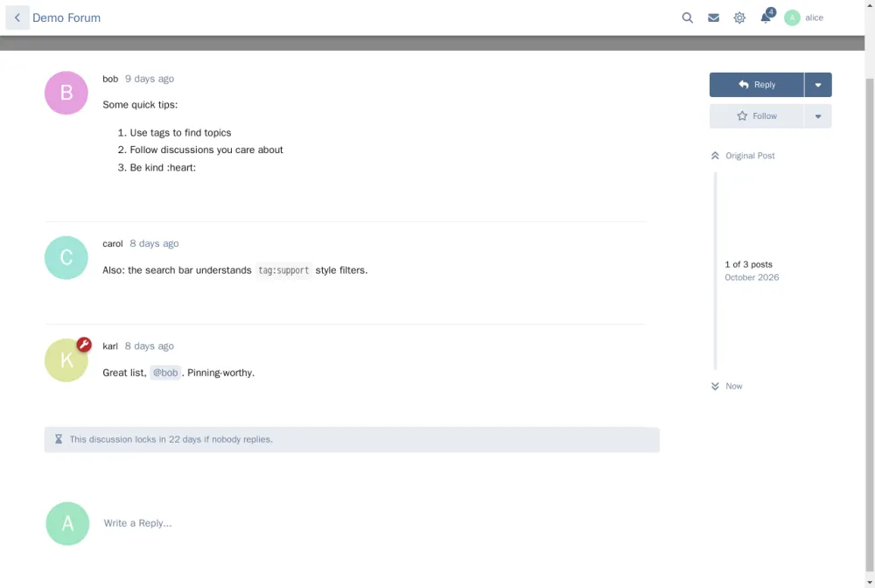Open the Demo Forum home link

pyautogui.click(x=66, y=17)
